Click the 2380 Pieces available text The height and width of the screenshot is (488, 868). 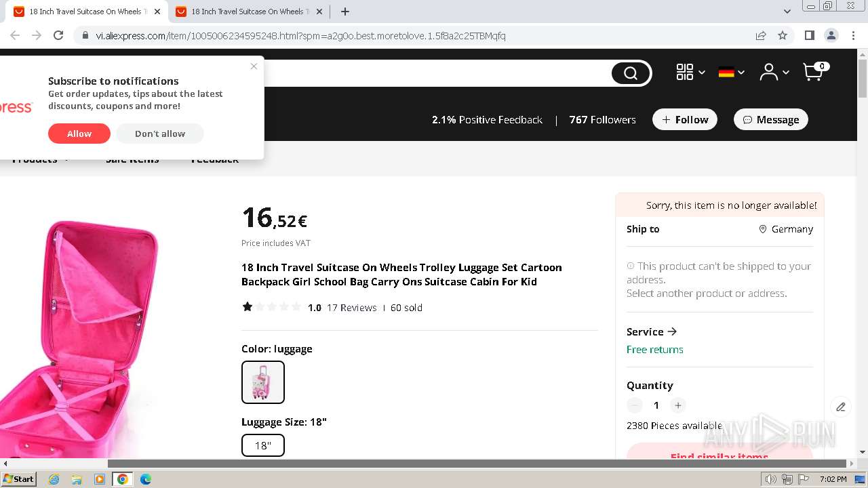(674, 426)
